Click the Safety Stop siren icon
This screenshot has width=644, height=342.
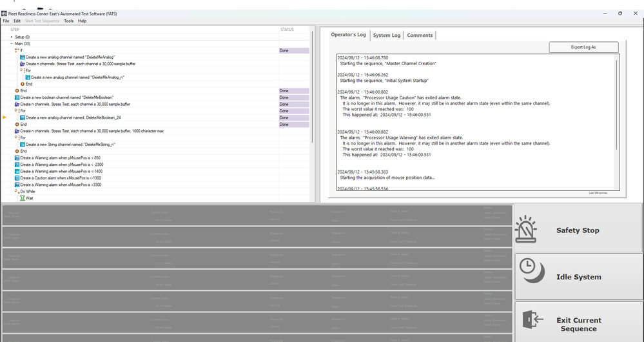click(x=526, y=230)
